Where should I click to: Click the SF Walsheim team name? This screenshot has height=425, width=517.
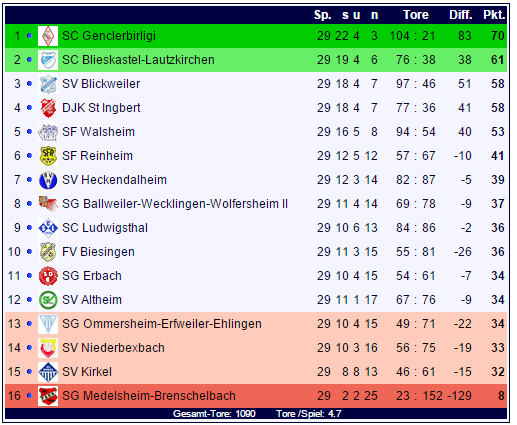coord(98,132)
